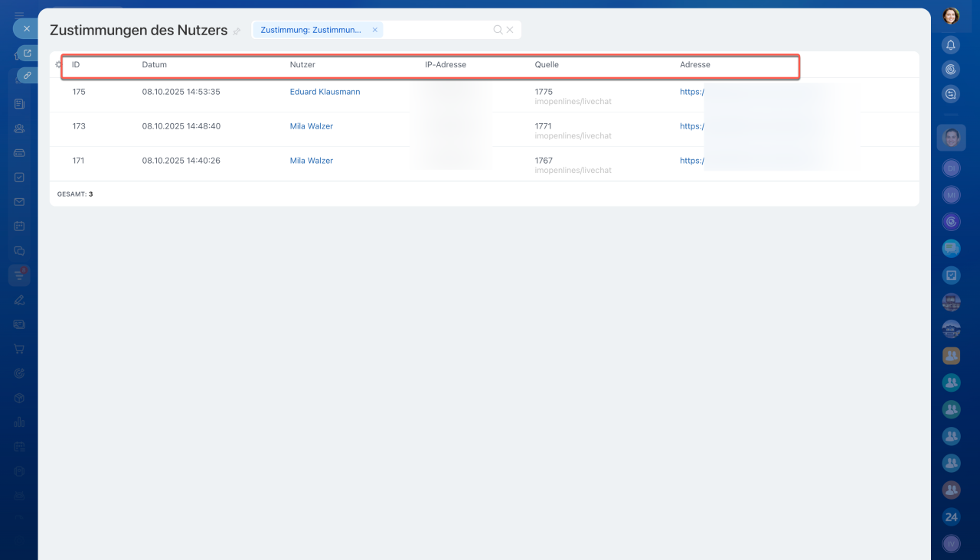The image size is (980, 560).
Task: Copy link using the chain icon
Action: tap(28, 76)
